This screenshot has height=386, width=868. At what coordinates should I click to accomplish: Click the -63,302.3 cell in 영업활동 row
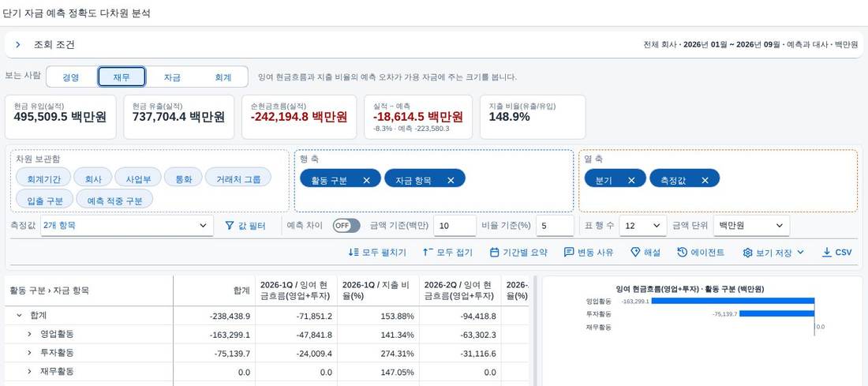460,335
